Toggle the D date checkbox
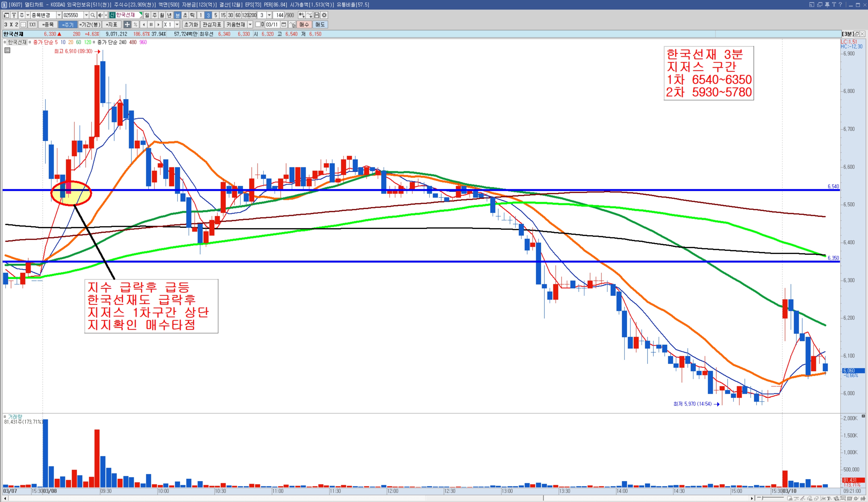Screen dimensions: 868x502 pyautogui.click(x=258, y=24)
